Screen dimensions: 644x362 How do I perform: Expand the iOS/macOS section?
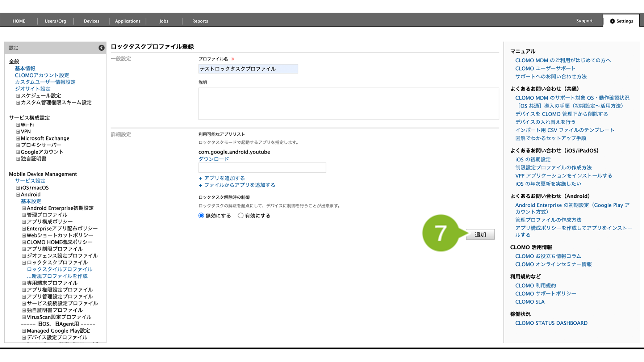18,188
